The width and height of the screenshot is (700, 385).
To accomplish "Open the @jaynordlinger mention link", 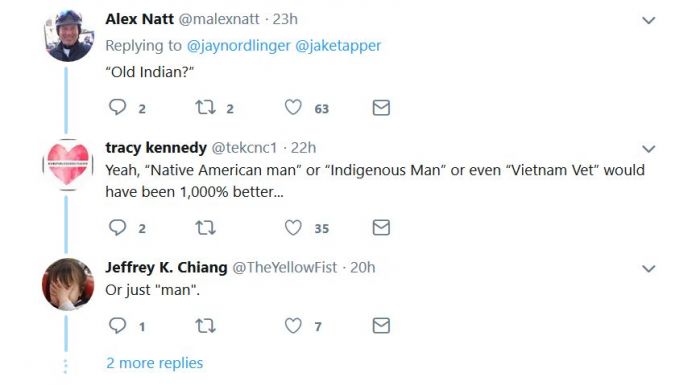I will tap(238, 46).
